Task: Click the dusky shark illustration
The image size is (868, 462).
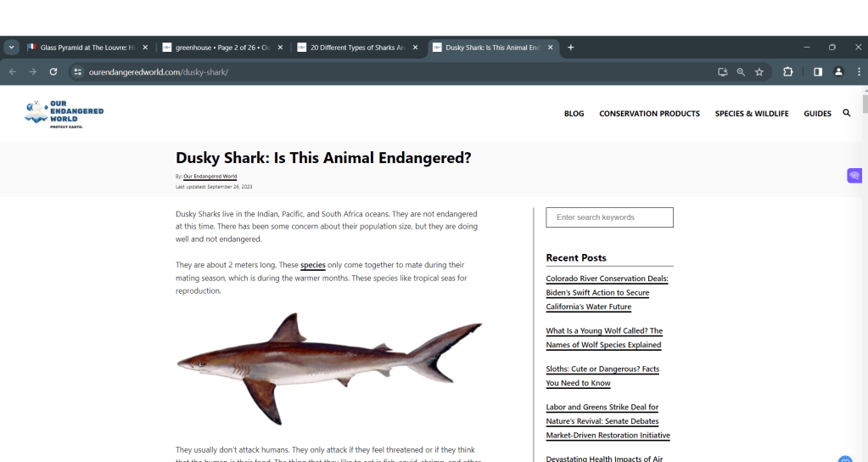Action: tap(329, 366)
